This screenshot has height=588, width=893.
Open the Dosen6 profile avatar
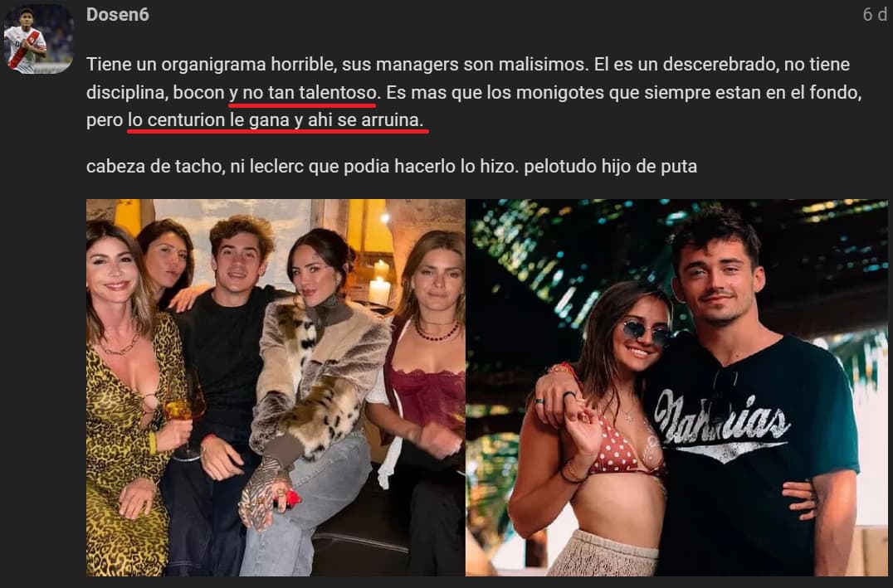[39, 39]
